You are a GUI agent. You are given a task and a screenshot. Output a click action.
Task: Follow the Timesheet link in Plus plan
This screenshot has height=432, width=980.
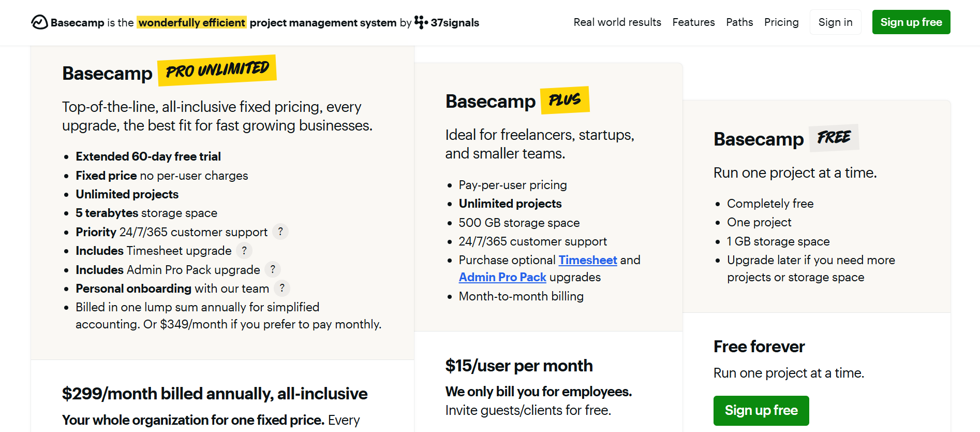(x=588, y=260)
